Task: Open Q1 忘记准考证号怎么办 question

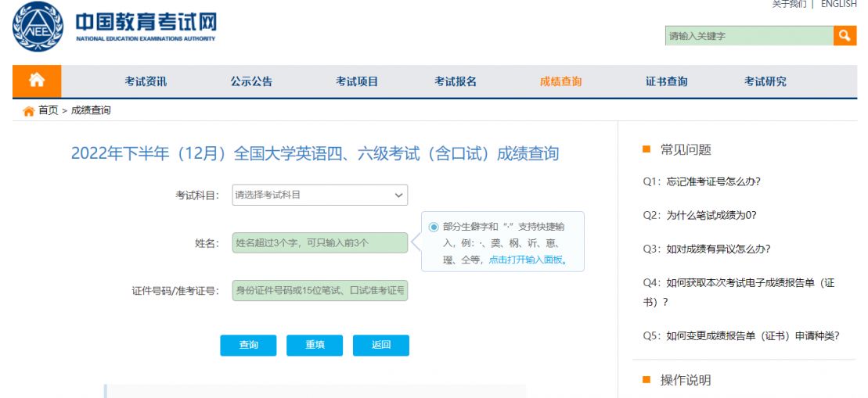Action: click(701, 181)
